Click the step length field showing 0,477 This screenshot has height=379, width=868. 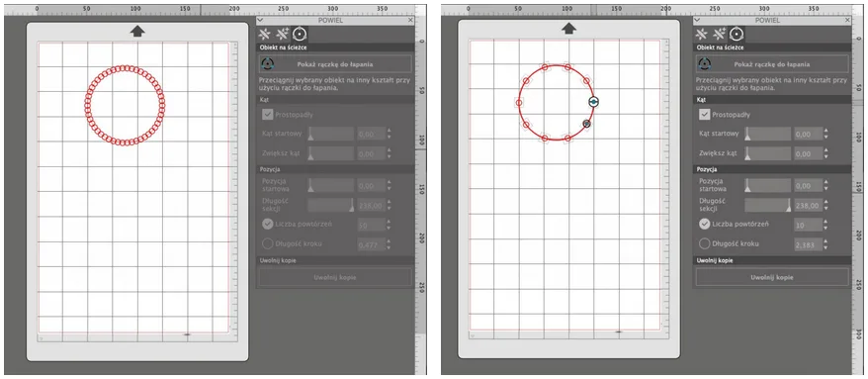tap(371, 244)
